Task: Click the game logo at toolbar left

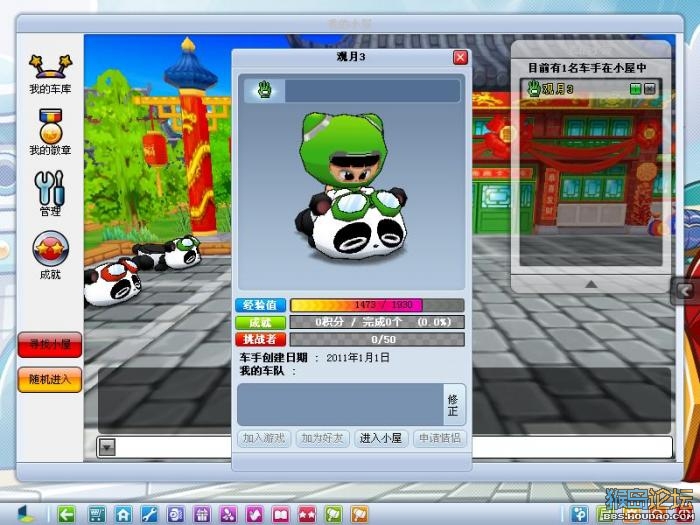Action: point(25,514)
